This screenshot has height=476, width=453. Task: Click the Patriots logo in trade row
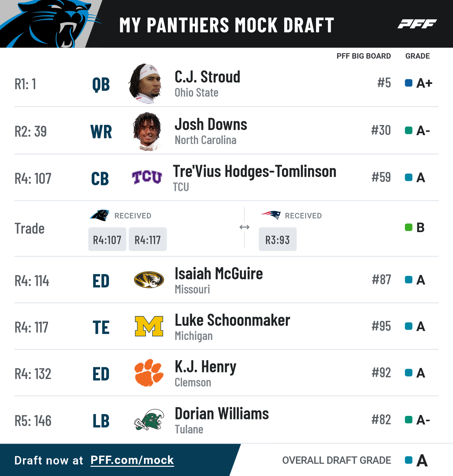coord(271,215)
